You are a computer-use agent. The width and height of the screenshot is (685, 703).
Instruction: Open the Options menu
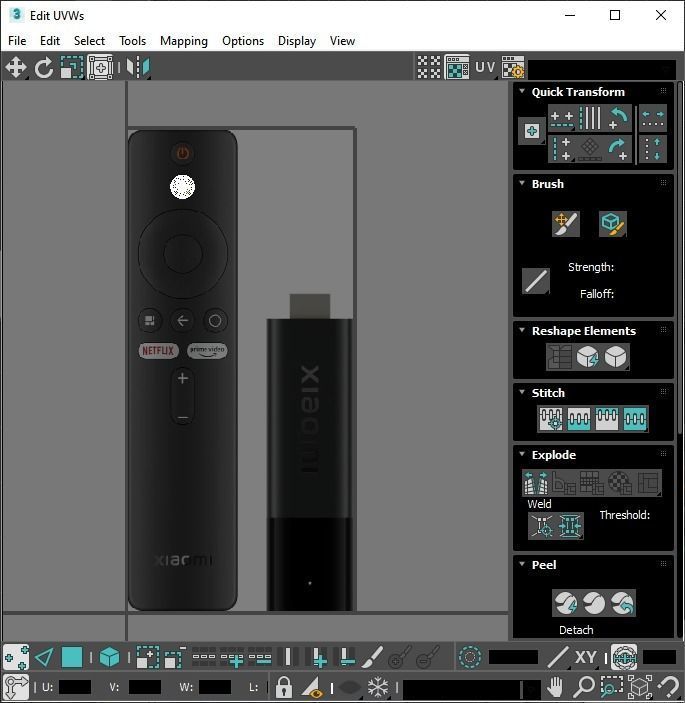point(243,41)
